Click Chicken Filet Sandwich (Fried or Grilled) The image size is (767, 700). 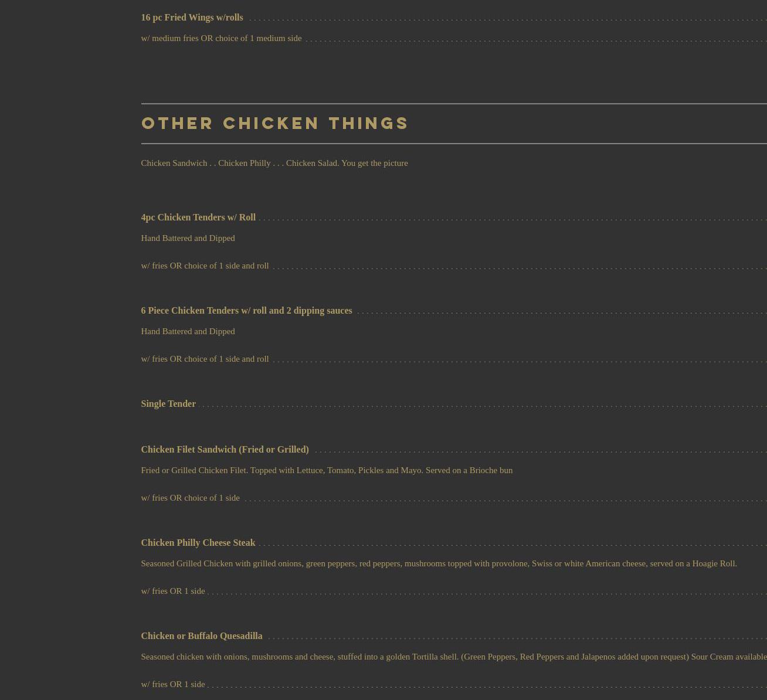(x=225, y=450)
